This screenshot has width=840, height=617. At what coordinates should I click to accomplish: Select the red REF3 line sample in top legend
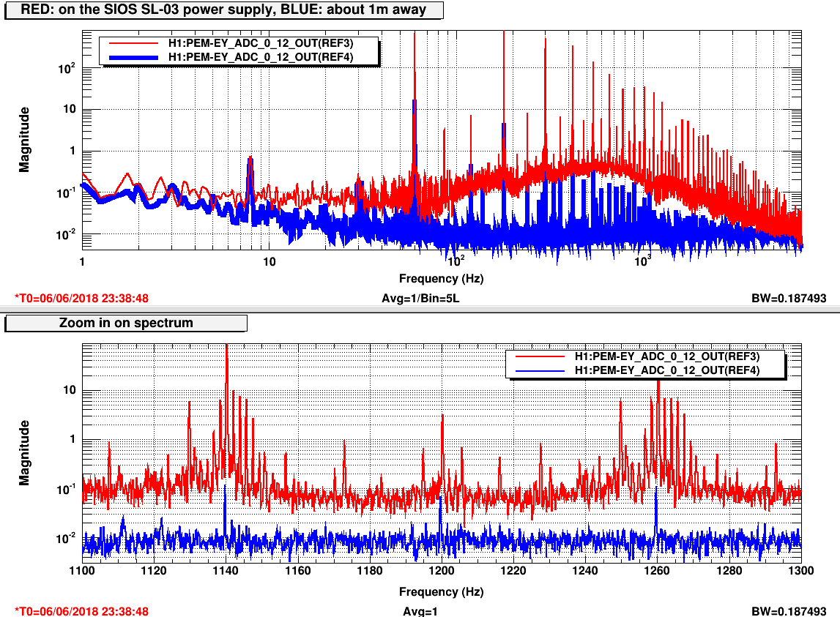pyautogui.click(x=133, y=43)
